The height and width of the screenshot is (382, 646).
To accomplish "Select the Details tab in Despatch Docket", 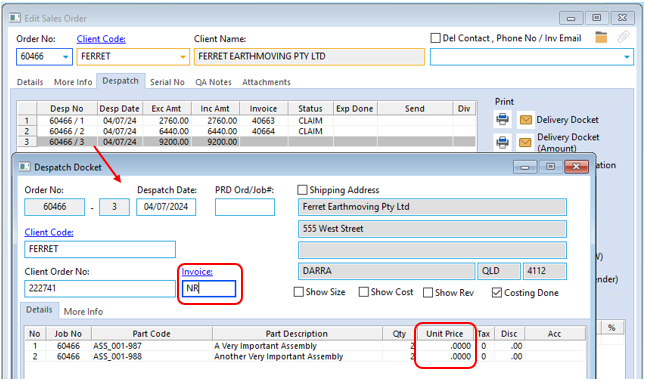I will [39, 310].
